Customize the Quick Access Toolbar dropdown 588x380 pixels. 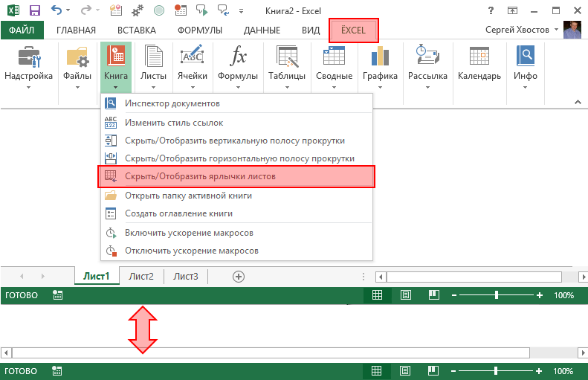click(241, 11)
